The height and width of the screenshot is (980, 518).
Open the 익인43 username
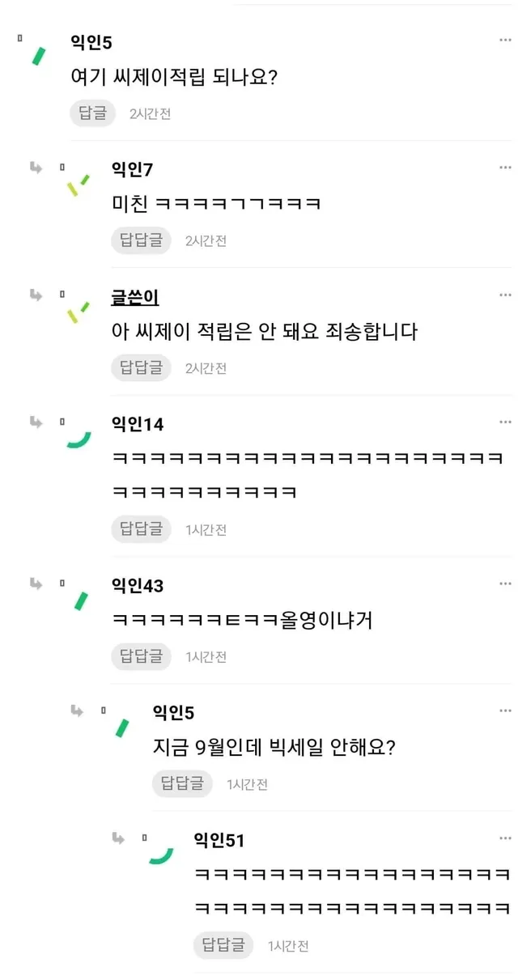(x=138, y=585)
